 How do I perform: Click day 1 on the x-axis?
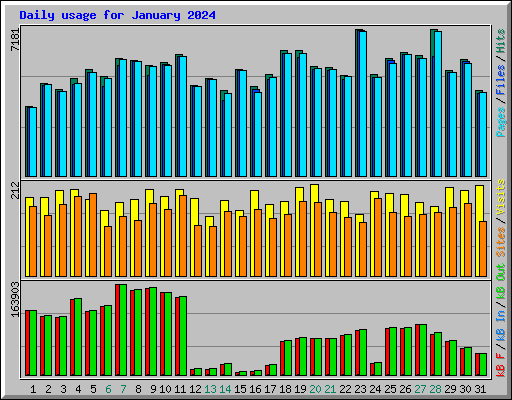(x=33, y=389)
